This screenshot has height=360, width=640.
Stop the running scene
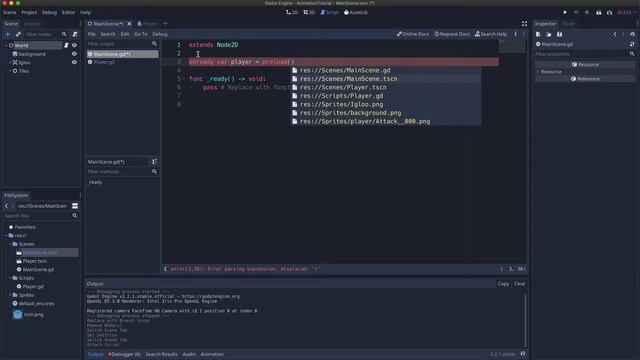(x=587, y=12)
